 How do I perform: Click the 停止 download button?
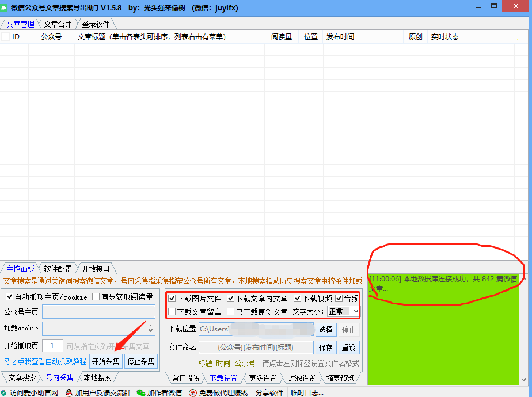click(348, 330)
